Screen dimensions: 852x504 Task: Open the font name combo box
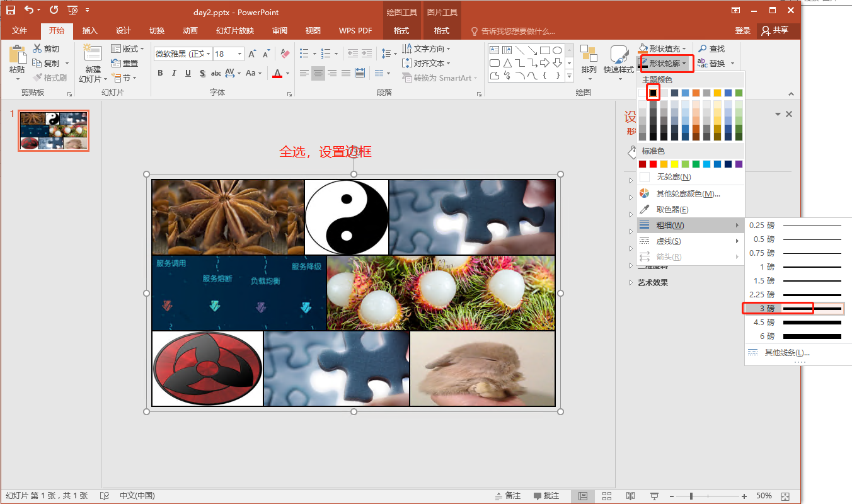(183, 54)
